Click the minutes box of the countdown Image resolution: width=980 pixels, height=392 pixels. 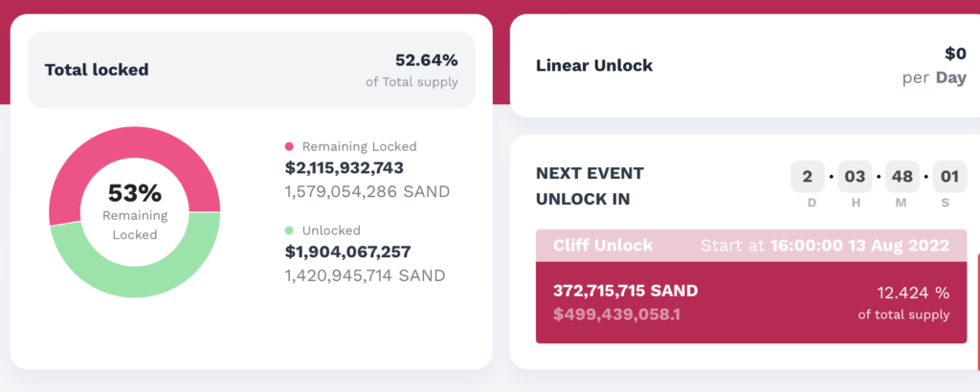pos(902,177)
